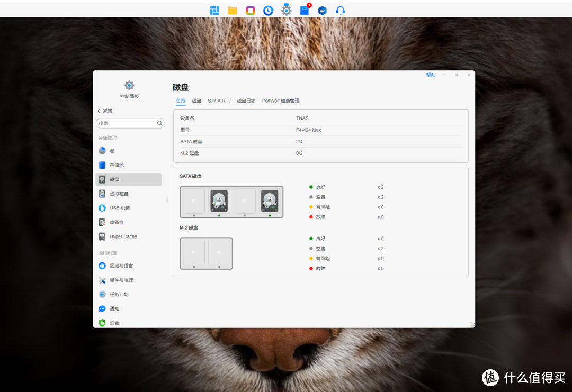The height and width of the screenshot is (392, 572).
Task: Open 硬件与电源 hardware and power settings
Action: (x=121, y=280)
